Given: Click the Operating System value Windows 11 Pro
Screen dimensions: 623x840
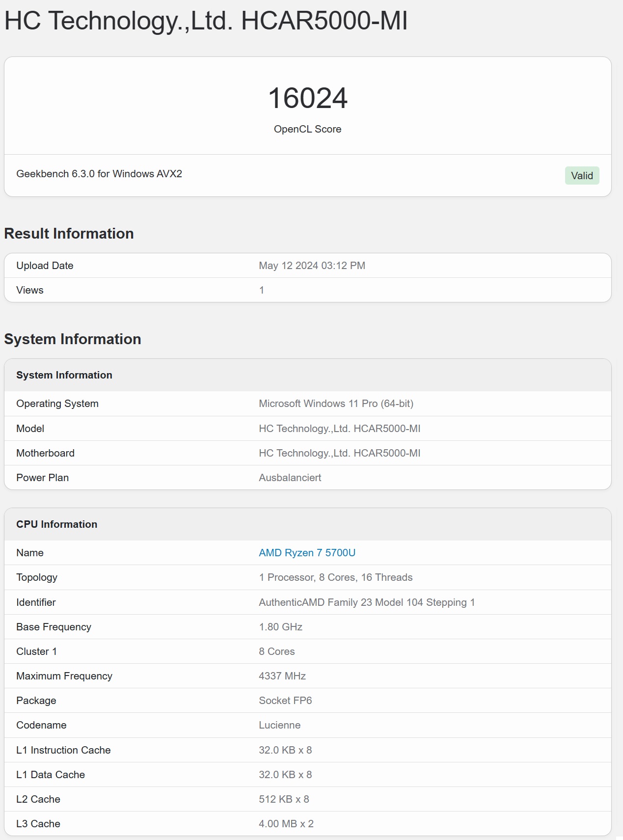Looking at the screenshot, I should click(336, 404).
